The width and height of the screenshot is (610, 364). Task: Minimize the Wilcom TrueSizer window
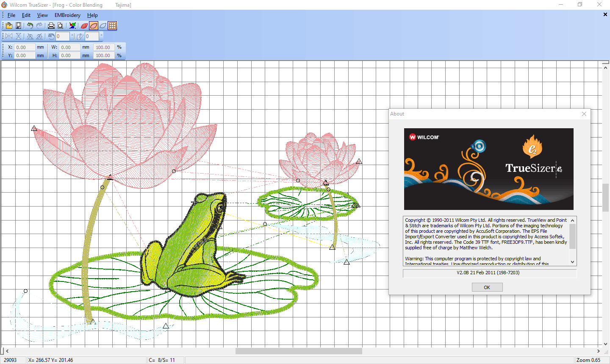(x=561, y=5)
